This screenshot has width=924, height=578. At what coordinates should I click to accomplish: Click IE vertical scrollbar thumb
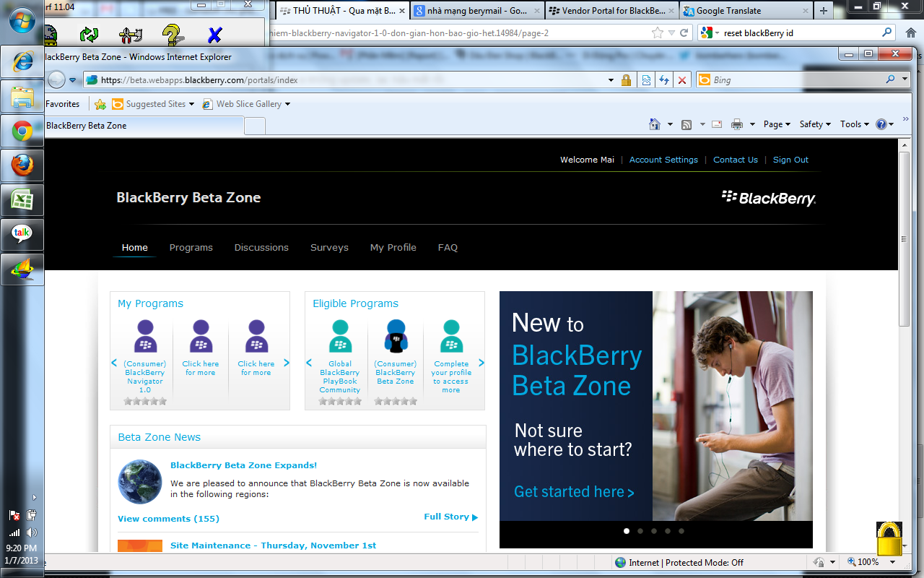coord(904,238)
